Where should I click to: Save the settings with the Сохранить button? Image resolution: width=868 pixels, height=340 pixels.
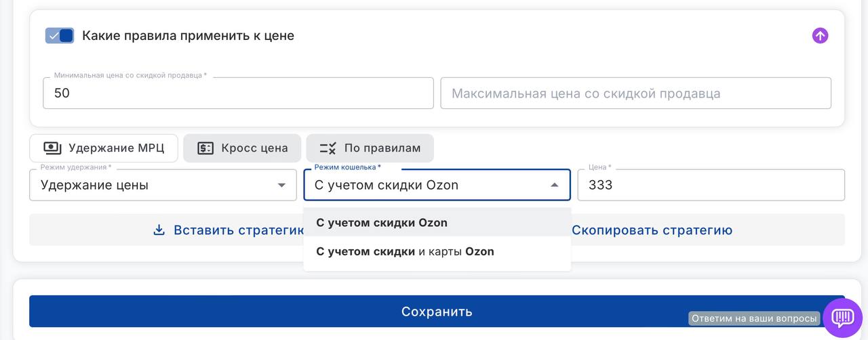pos(436,312)
